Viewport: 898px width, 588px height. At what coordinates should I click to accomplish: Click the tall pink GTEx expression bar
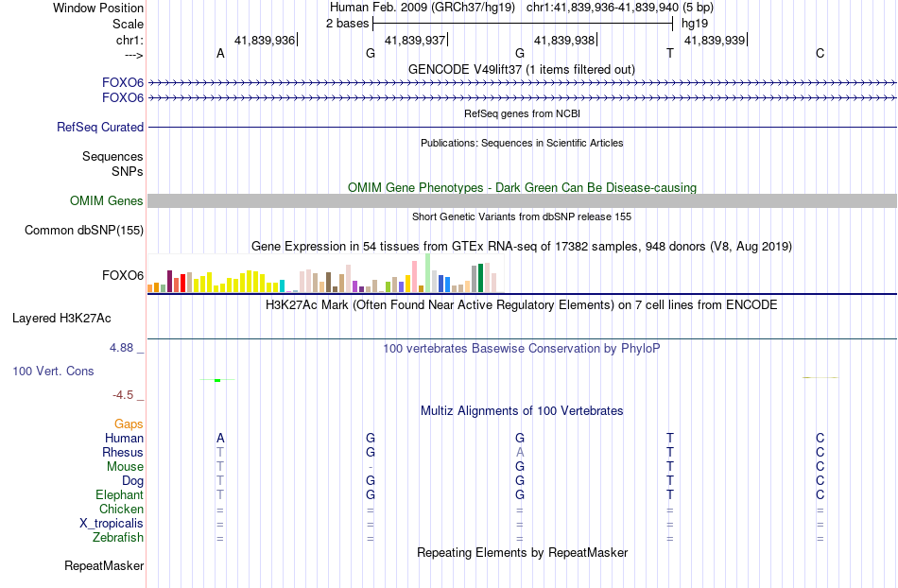(x=414, y=277)
